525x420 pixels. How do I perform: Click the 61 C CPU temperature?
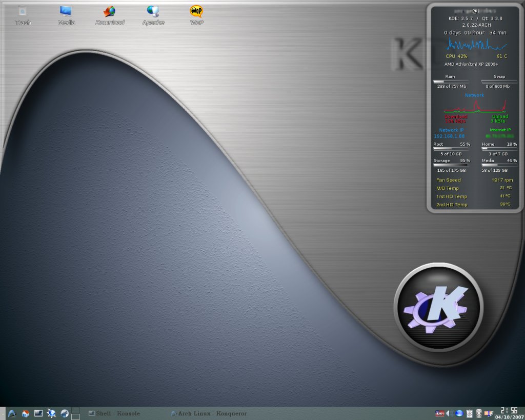point(502,56)
